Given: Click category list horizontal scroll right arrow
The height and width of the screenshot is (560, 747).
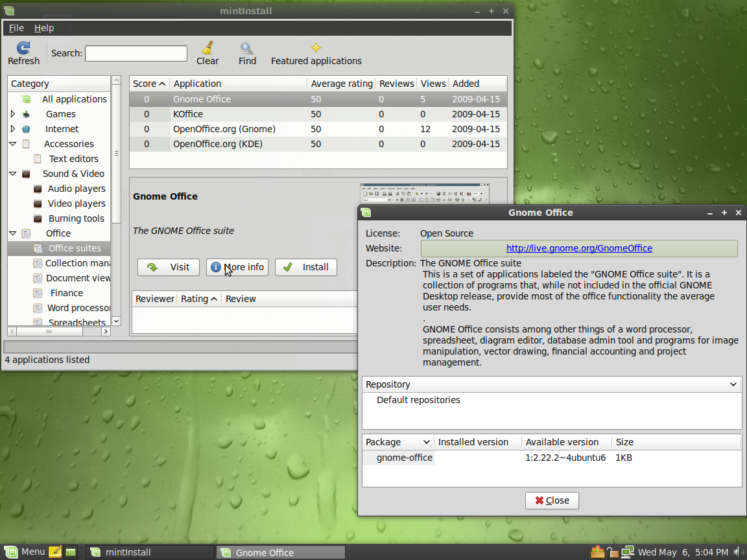Looking at the screenshot, I should [x=106, y=331].
